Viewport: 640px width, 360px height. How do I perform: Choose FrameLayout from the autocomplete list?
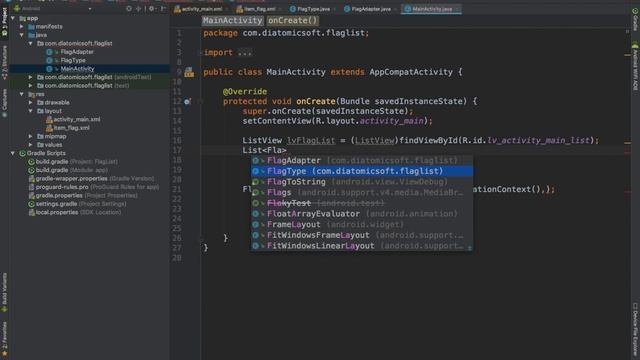[x=362, y=224]
